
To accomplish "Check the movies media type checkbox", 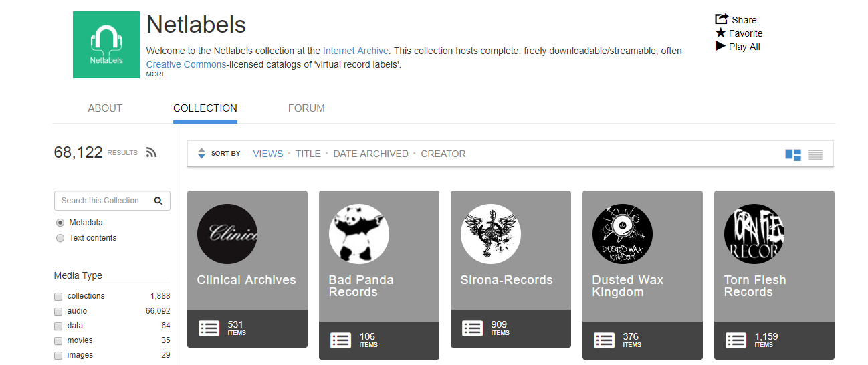I will point(58,340).
